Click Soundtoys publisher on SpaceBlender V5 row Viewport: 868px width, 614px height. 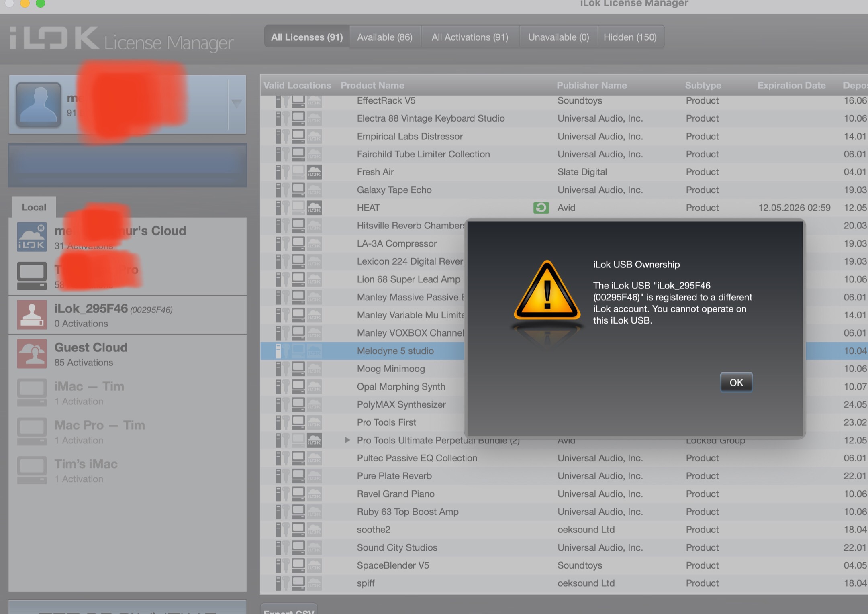(580, 565)
